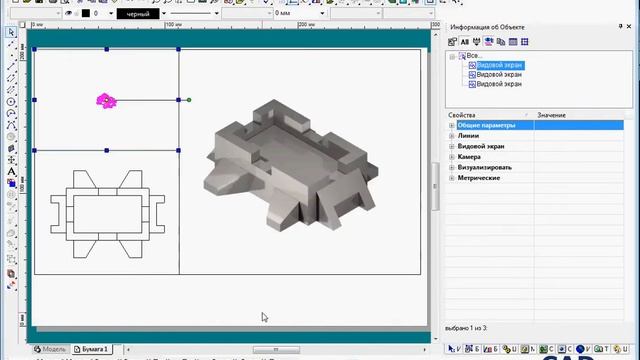This screenshot has height=360, width=640.
Task: Expand the Линии property group
Action: coord(451,136)
